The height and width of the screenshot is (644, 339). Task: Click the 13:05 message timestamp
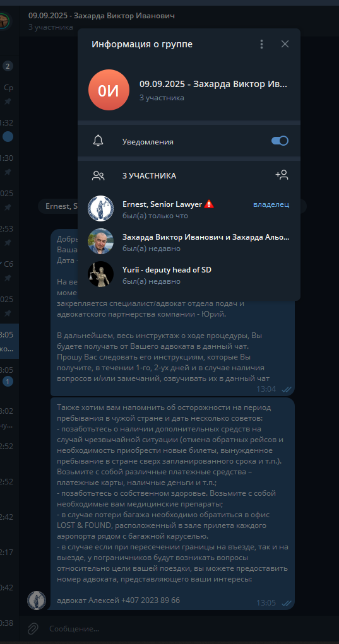(266, 603)
